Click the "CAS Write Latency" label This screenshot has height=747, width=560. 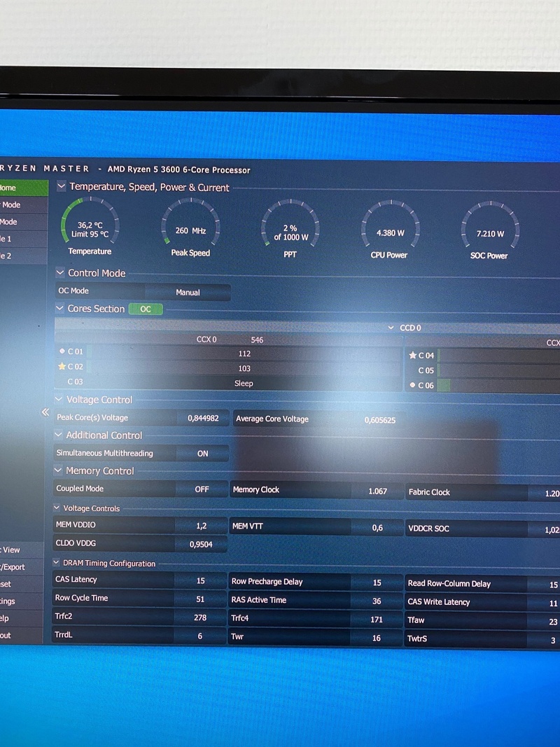(x=439, y=601)
